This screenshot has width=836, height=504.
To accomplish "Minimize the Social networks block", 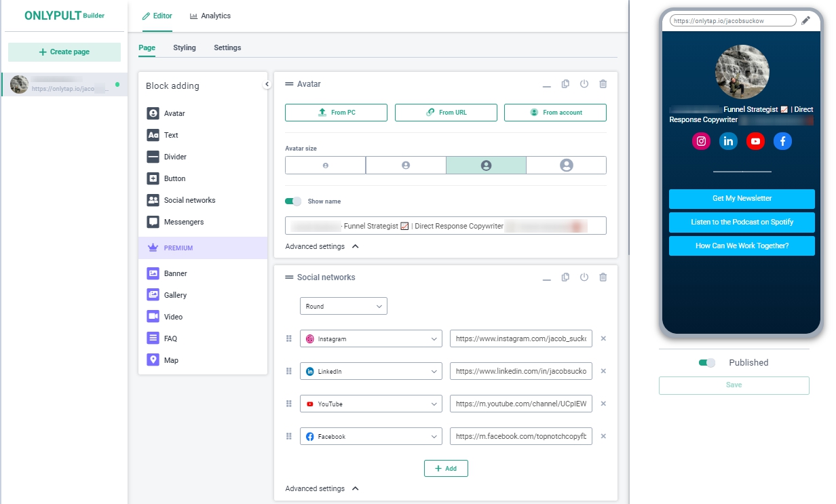I will (546, 279).
